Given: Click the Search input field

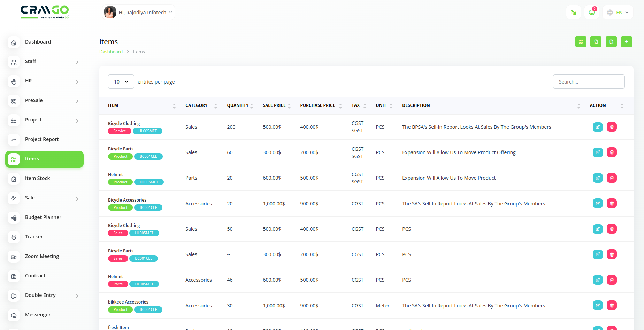Looking at the screenshot, I should 588,82.
